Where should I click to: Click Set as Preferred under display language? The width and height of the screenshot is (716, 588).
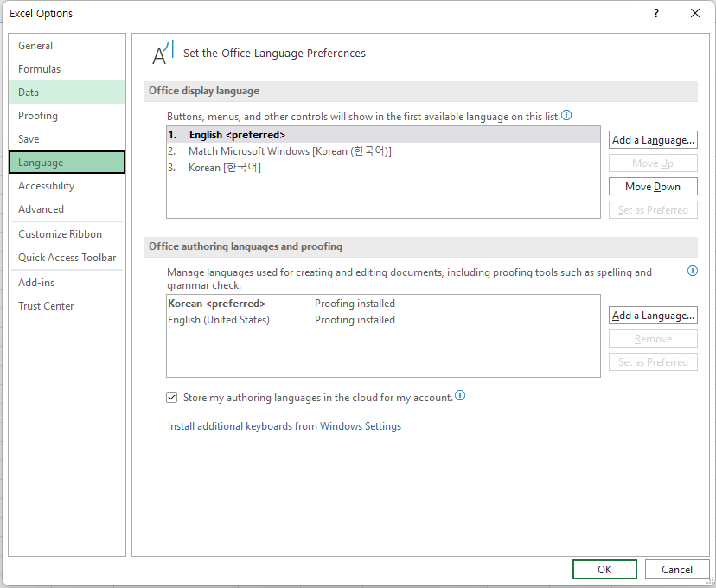[653, 209]
